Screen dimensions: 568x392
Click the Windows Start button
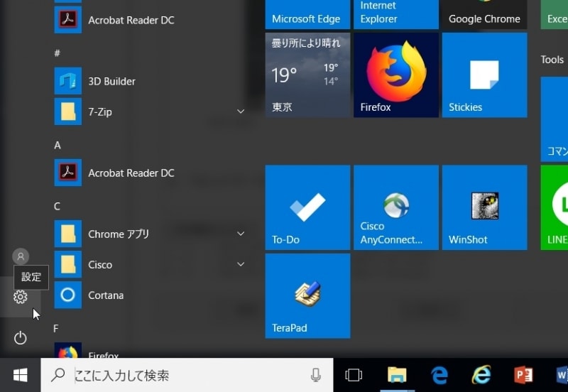[x=20, y=375]
